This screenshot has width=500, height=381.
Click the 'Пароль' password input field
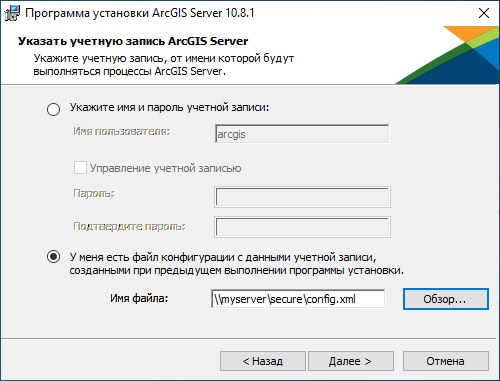point(302,197)
